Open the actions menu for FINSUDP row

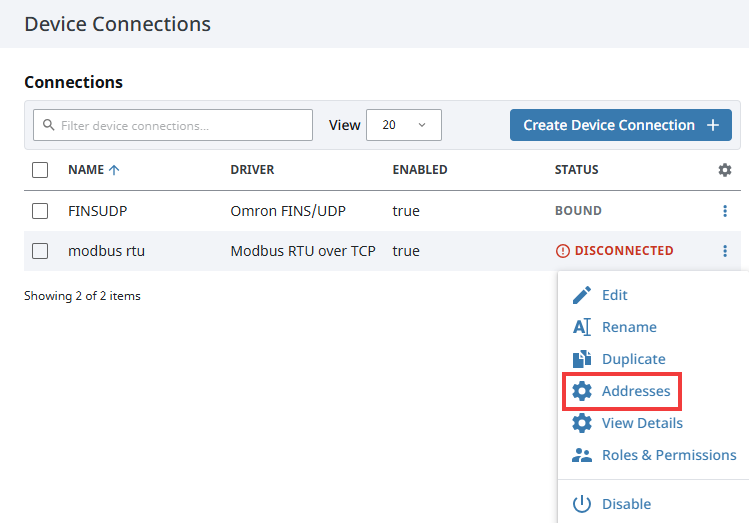pyautogui.click(x=725, y=211)
